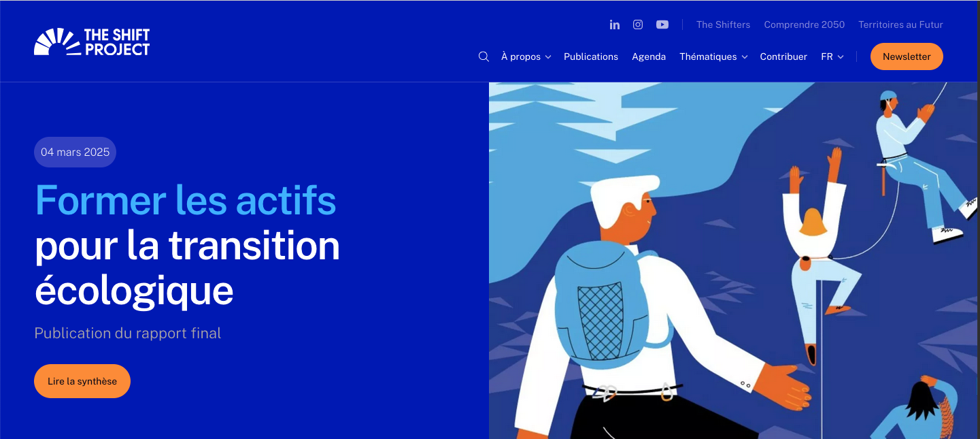This screenshot has width=980, height=439.
Task: Open the Thématiques dropdown
Action: point(713,56)
